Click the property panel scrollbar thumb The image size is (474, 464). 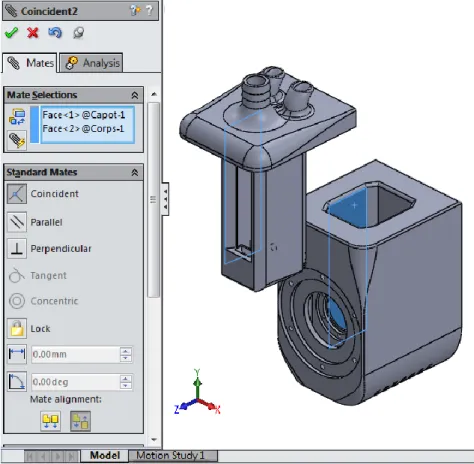click(x=153, y=200)
